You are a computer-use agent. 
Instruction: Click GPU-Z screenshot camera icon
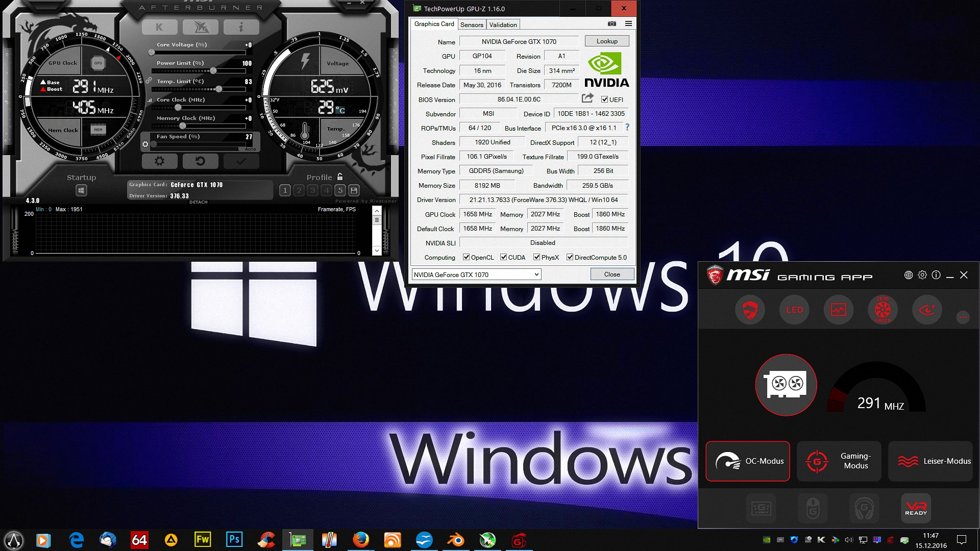611,24
